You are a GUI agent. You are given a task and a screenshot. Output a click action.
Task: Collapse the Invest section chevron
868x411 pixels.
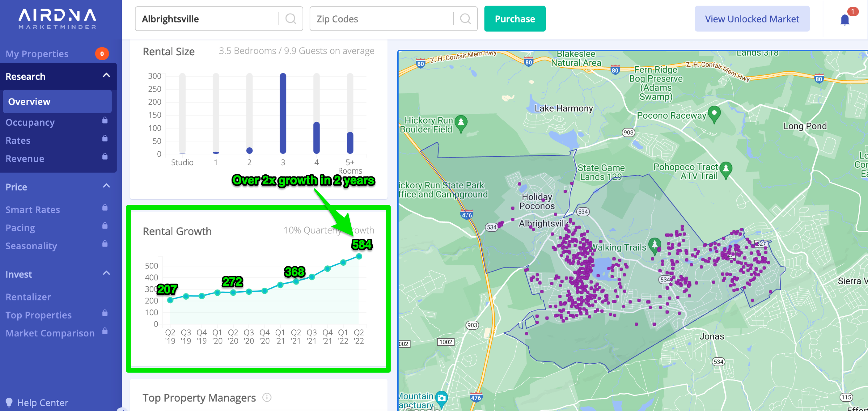click(106, 273)
